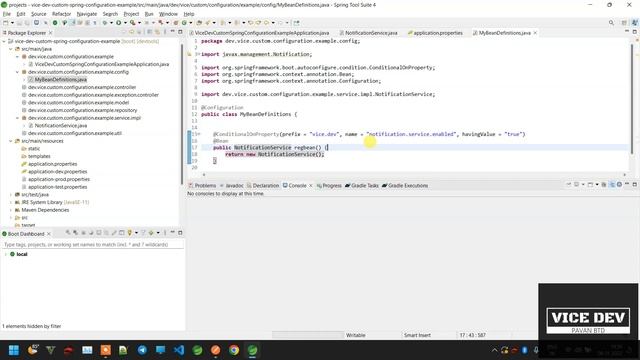Image resolution: width=640 pixels, height=360 pixels.
Task: Collapse the src/main/java source folder
Action: [11, 49]
